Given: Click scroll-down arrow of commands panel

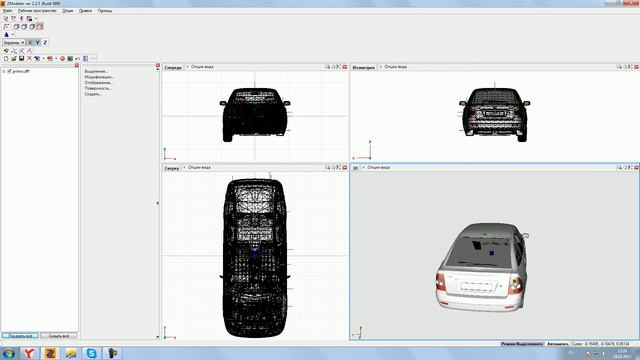Looking at the screenshot, I should point(158,337).
